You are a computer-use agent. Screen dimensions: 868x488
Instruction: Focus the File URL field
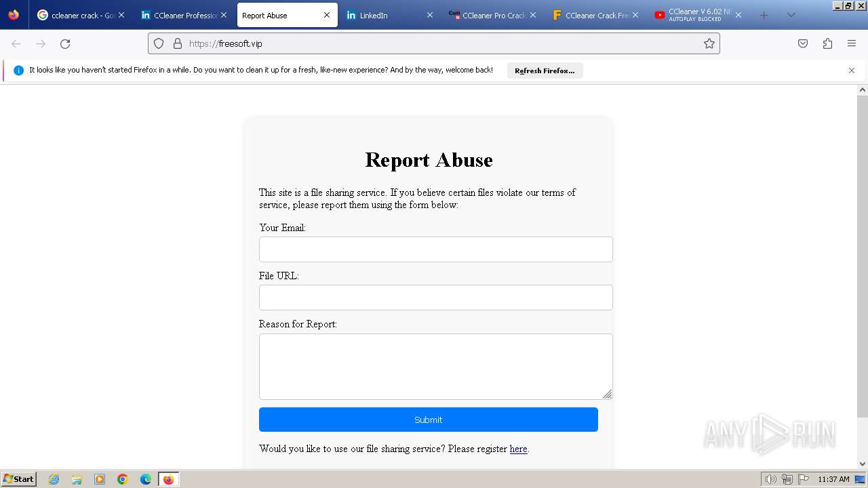[435, 298]
